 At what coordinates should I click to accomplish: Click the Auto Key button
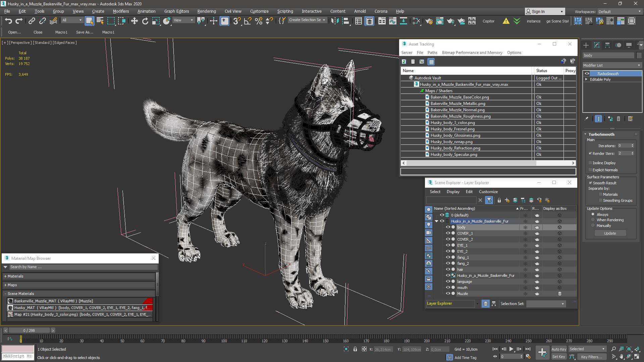[x=558, y=349]
